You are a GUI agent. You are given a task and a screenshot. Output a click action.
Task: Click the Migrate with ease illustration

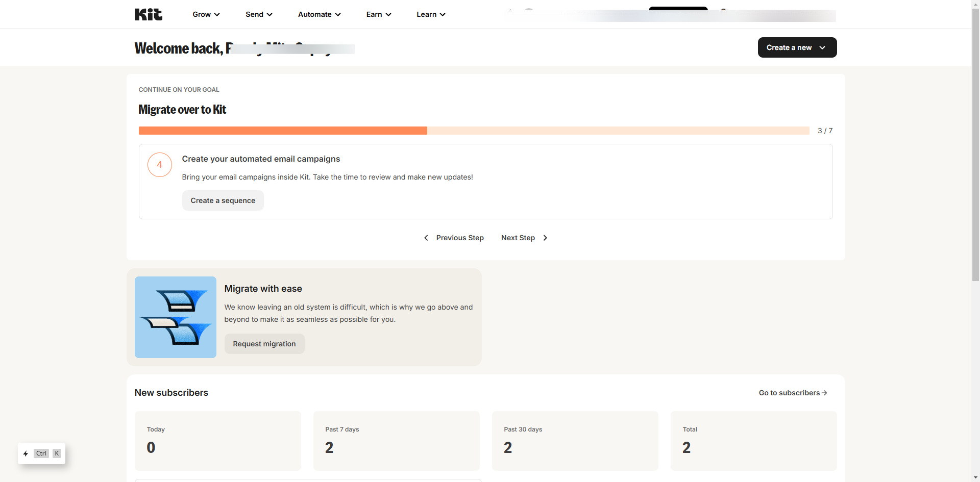point(176,317)
